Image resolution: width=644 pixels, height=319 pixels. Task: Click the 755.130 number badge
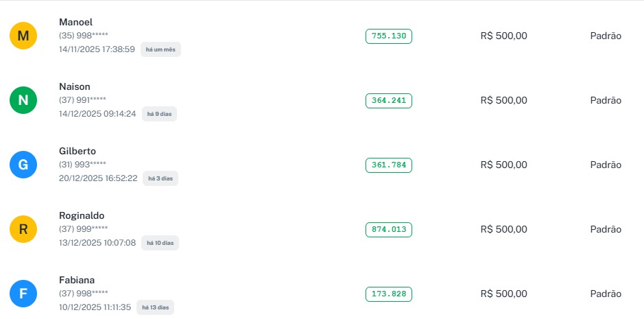click(x=389, y=36)
